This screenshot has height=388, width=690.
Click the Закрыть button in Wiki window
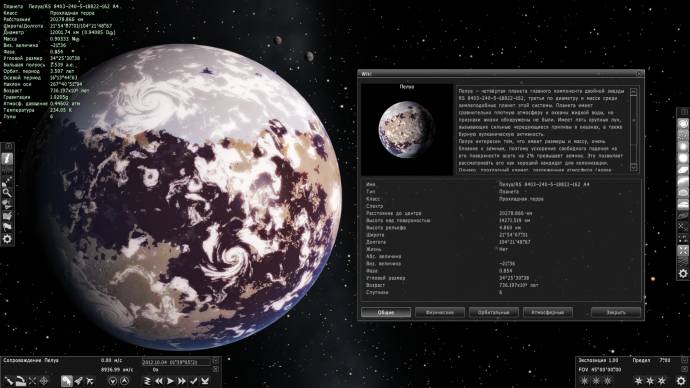tap(616, 312)
